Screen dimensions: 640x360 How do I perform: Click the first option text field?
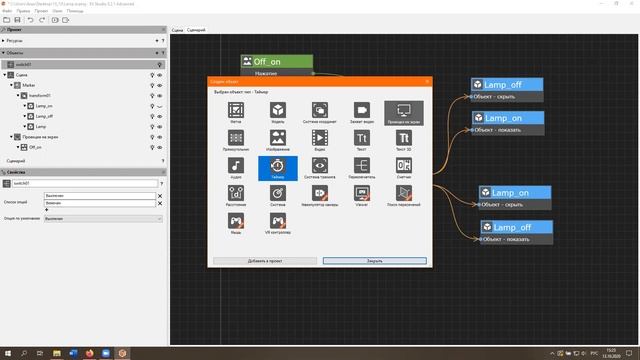(x=100, y=196)
